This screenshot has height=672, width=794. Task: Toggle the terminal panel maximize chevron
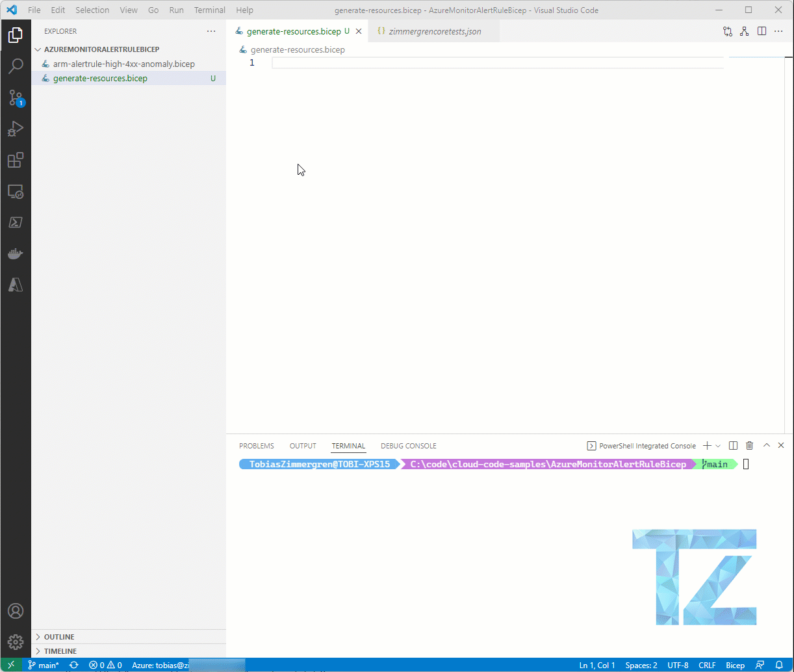pyautogui.click(x=766, y=446)
